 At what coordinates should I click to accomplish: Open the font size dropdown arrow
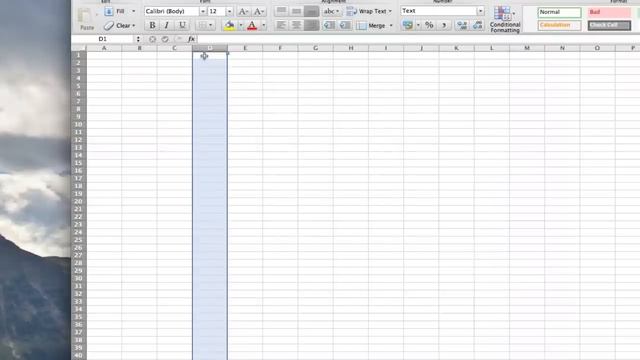[x=229, y=11]
